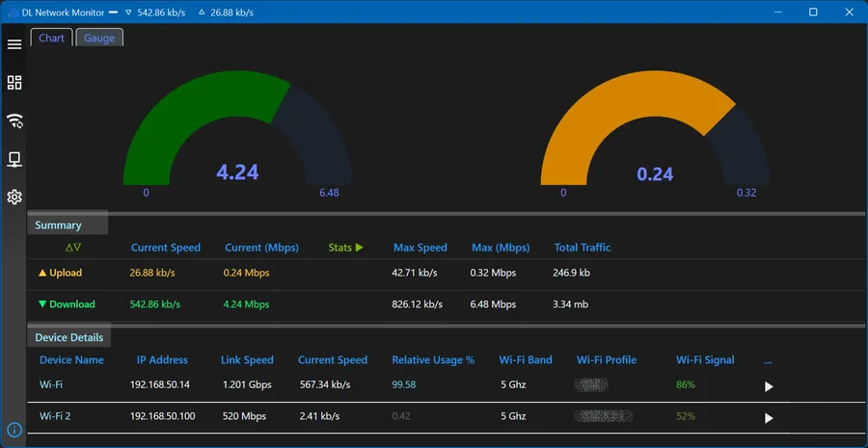Click the Wi-Fi Signal column header
This screenshot has width=868, height=448.
coord(705,360)
